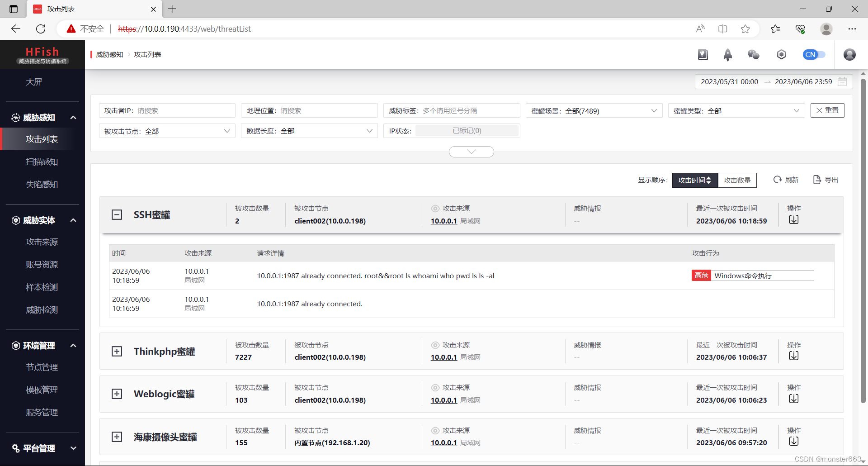Open the 被攻击节点 dropdown
This screenshot has height=466, width=868.
click(167, 131)
